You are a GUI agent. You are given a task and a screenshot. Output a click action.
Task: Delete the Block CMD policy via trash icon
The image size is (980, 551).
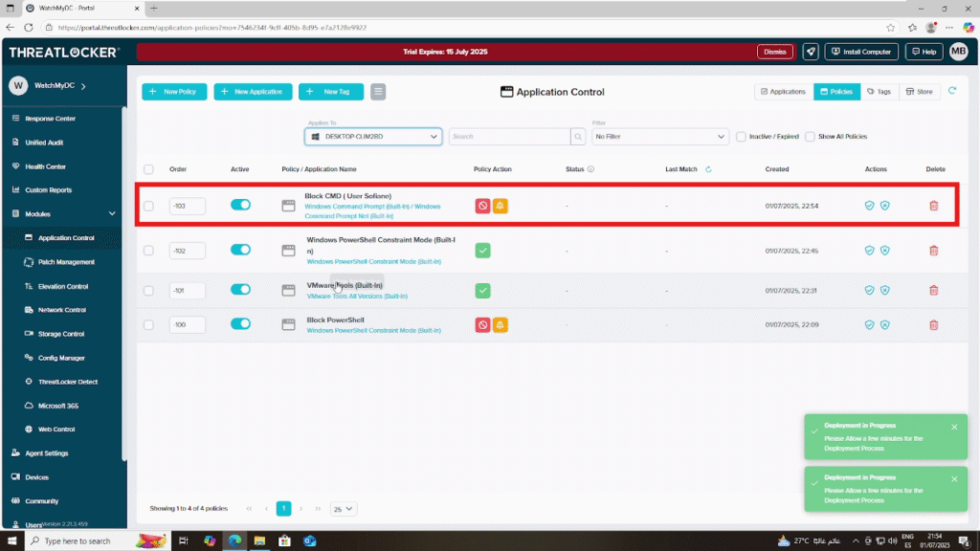933,206
